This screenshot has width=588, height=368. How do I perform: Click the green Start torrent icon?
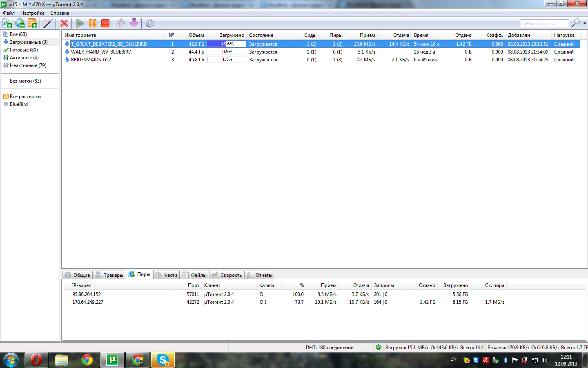click(80, 23)
